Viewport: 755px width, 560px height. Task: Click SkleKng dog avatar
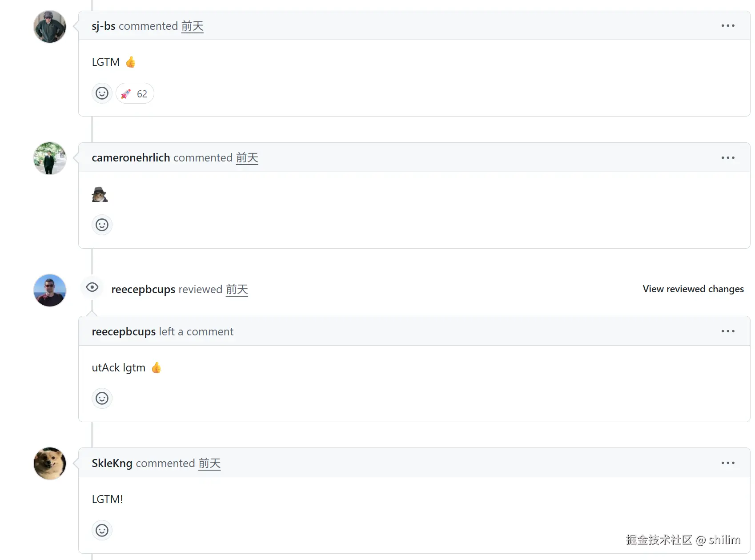click(x=50, y=463)
